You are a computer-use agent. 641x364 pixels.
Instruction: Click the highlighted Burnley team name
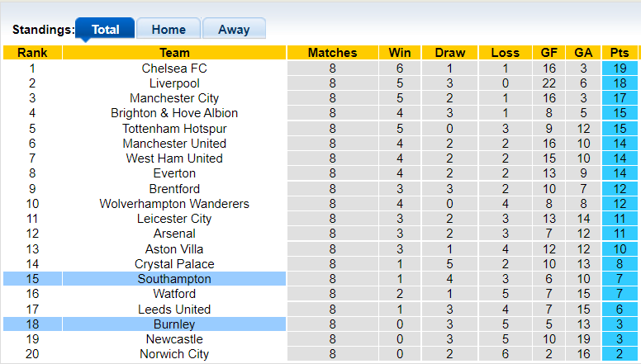coord(174,324)
